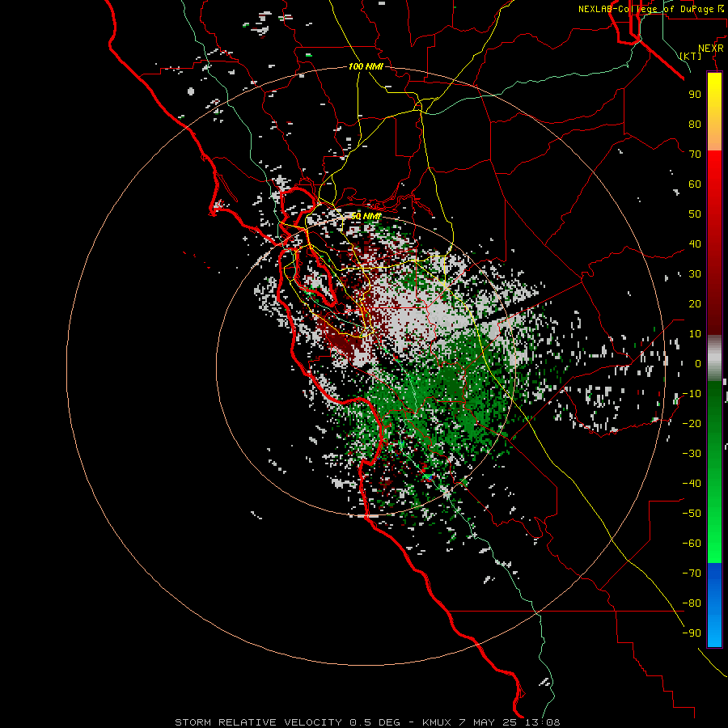This screenshot has height=728, width=728.
Task: Click the legend value 30
Action: point(695,274)
